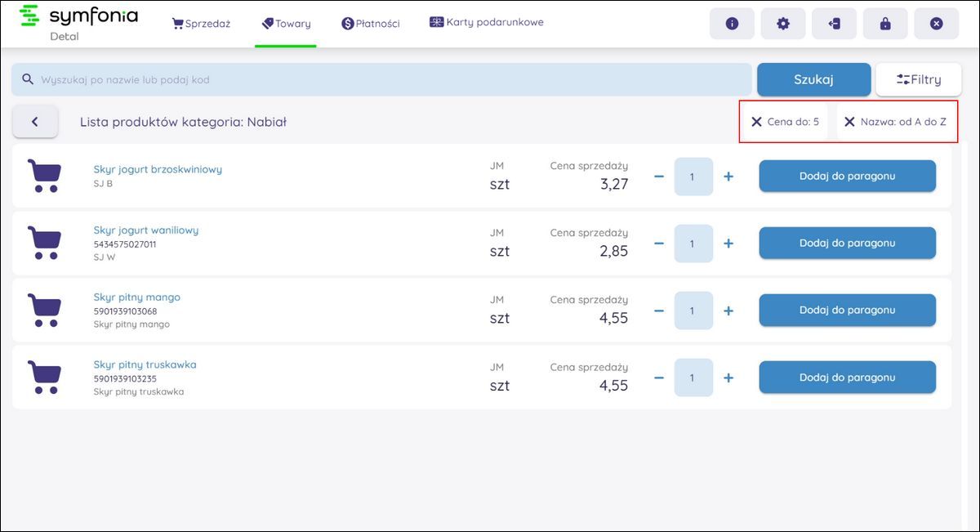Remove the 'Cena do: 5' filter
Screen dimensions: 980x532
tap(756, 122)
